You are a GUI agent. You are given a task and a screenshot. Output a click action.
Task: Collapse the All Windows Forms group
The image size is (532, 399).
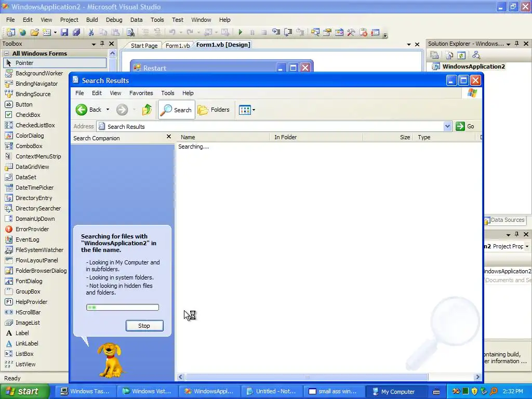coord(6,54)
